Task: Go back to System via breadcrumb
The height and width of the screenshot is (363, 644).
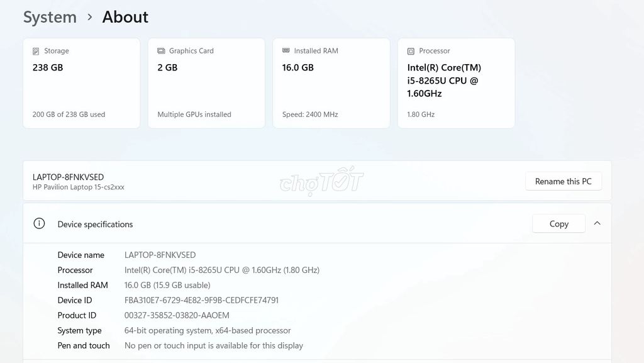Action: 50,17
